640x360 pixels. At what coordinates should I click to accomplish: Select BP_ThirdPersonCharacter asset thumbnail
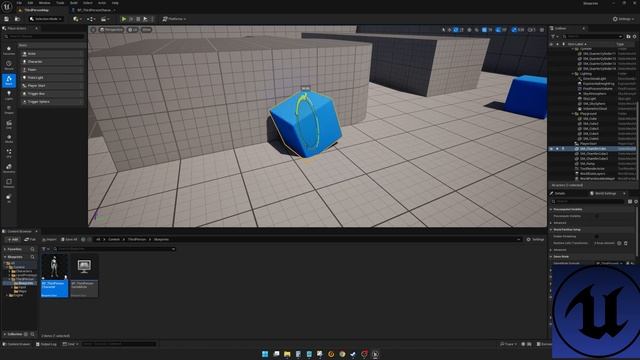point(55,276)
